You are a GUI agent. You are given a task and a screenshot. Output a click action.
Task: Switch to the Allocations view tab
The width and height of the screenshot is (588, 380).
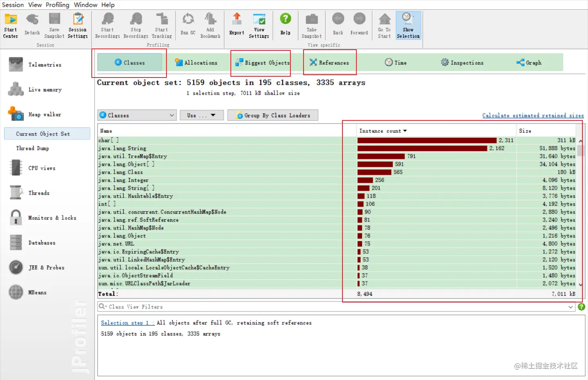(196, 62)
